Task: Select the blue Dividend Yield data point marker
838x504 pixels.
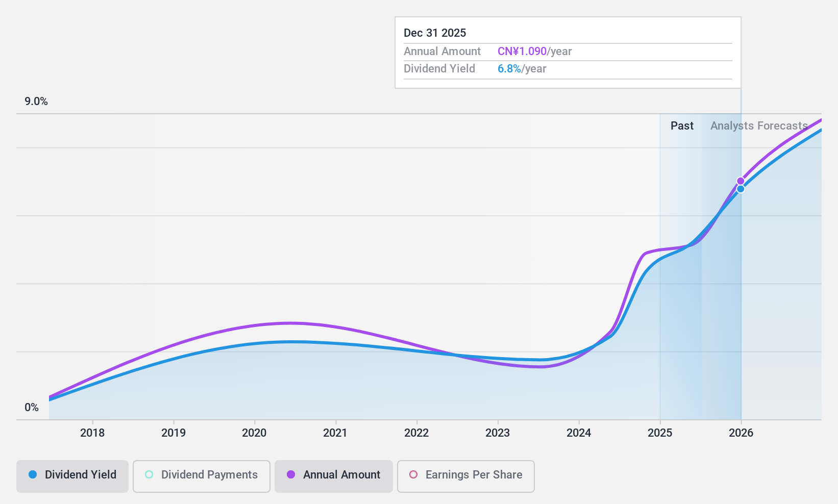Action: [x=741, y=189]
